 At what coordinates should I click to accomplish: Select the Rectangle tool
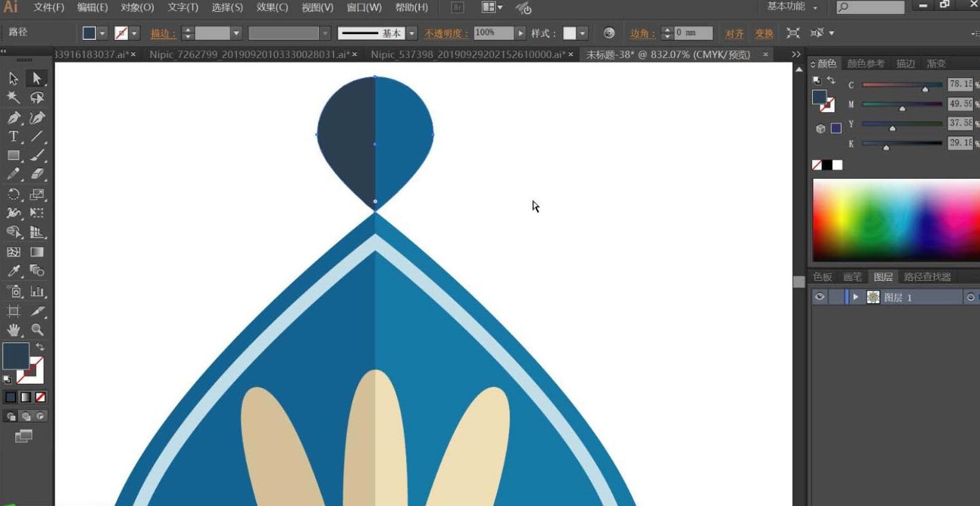tap(14, 156)
